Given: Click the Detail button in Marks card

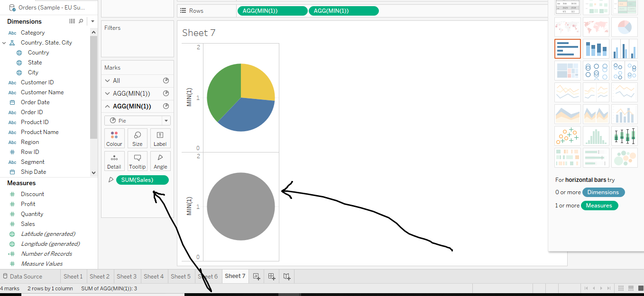Looking at the screenshot, I should 114,161.
